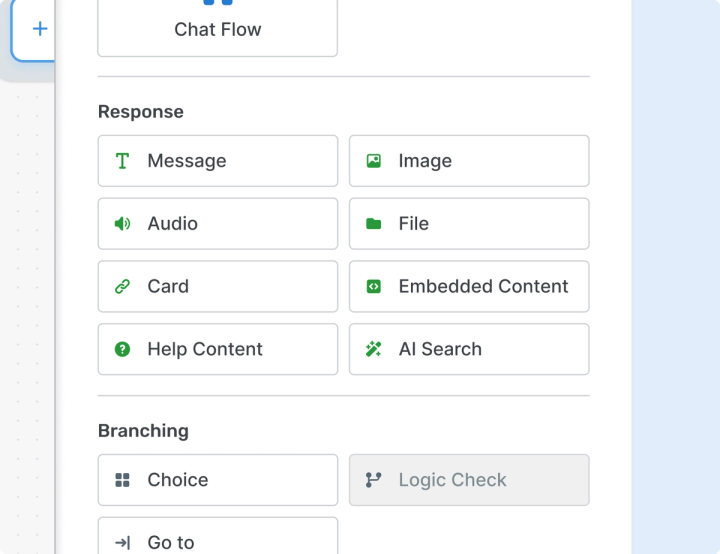Select the Logic Check branching option
The image size is (720, 554).
tap(468, 480)
